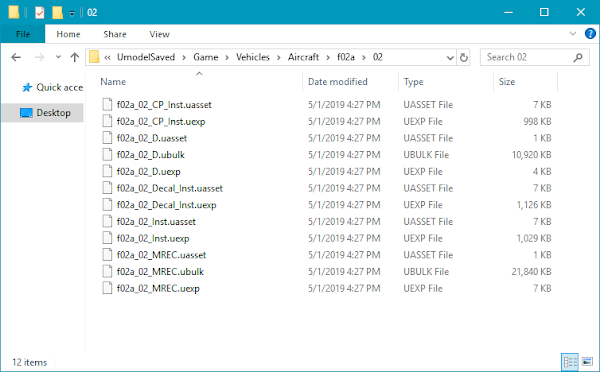This screenshot has height=372, width=600.
Task: Click the UmodelSaved breadcrumb
Action: pyautogui.click(x=146, y=57)
